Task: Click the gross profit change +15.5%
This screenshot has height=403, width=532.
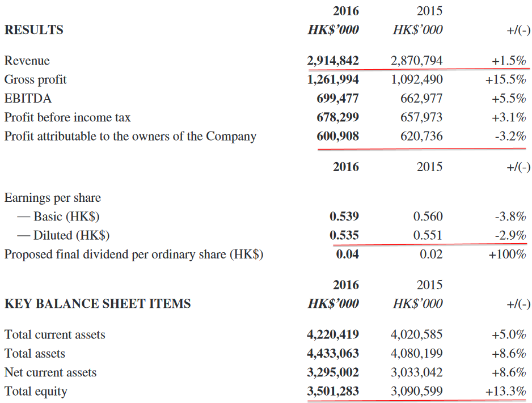Action: 505,79
